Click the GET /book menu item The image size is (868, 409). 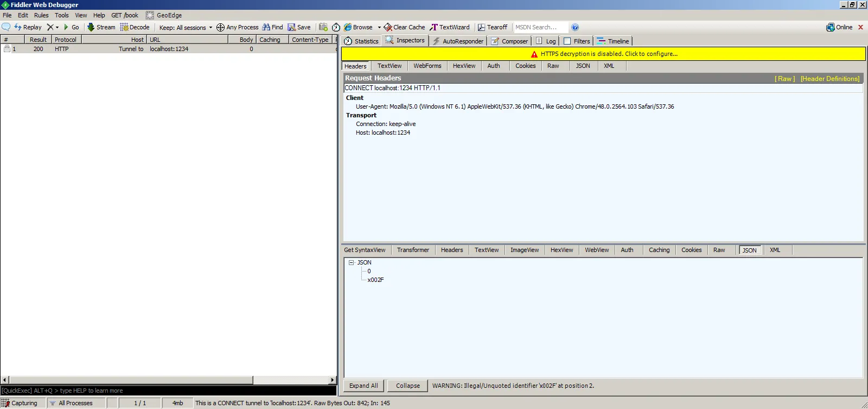coord(125,15)
